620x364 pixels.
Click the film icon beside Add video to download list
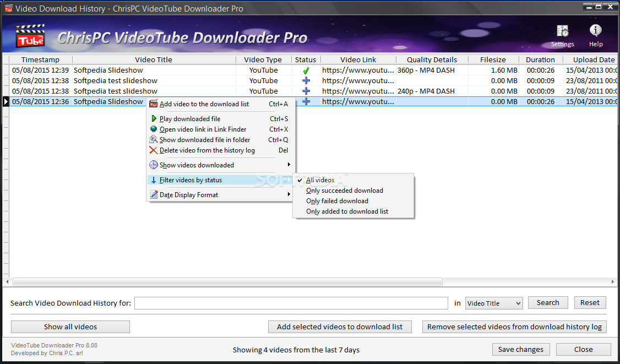154,104
